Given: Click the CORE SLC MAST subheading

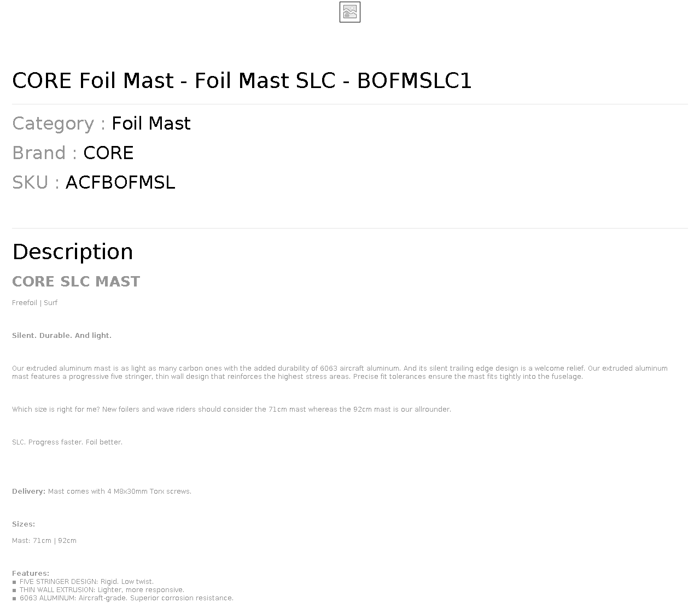Looking at the screenshot, I should [76, 282].
